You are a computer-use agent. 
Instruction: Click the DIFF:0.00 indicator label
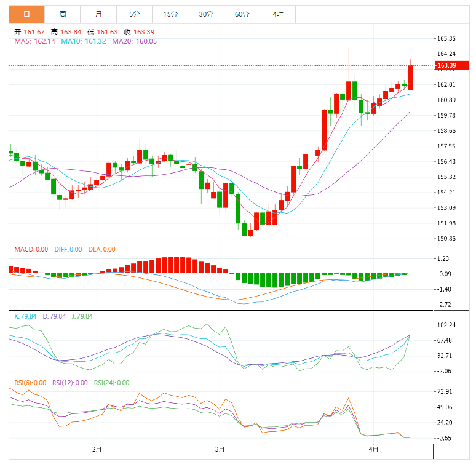[68, 249]
